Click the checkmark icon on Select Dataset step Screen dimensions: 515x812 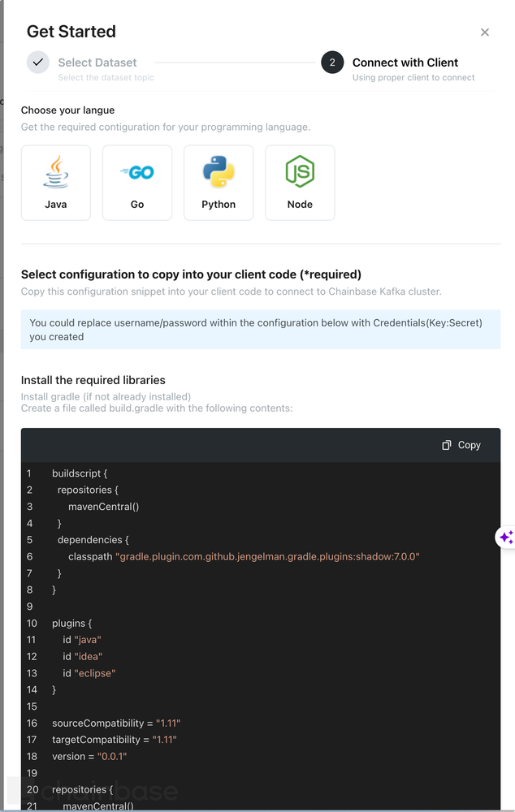pyautogui.click(x=36, y=62)
